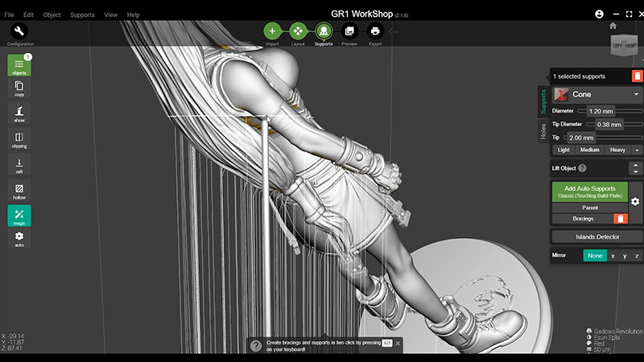The width and height of the screenshot is (644, 362).
Task: Click the Import plus icon
Action: pos(272,31)
